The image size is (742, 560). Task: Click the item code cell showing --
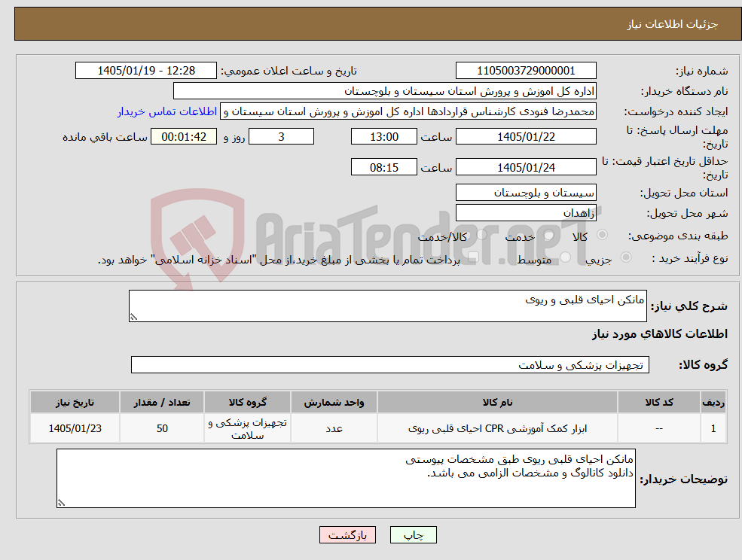(659, 428)
